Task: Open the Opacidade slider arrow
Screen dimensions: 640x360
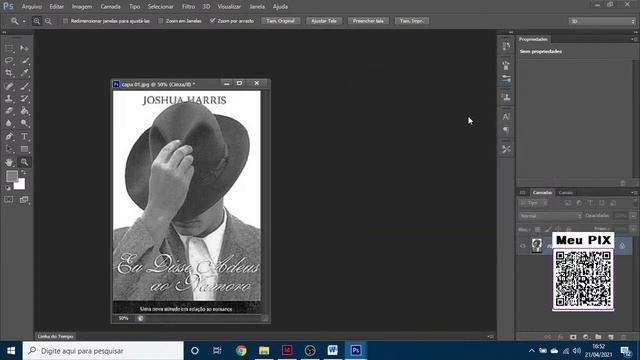Action: click(x=633, y=216)
